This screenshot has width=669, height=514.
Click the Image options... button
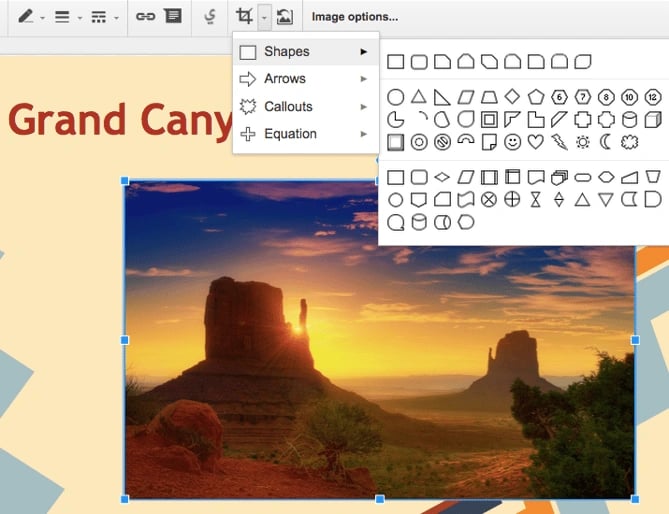354,16
